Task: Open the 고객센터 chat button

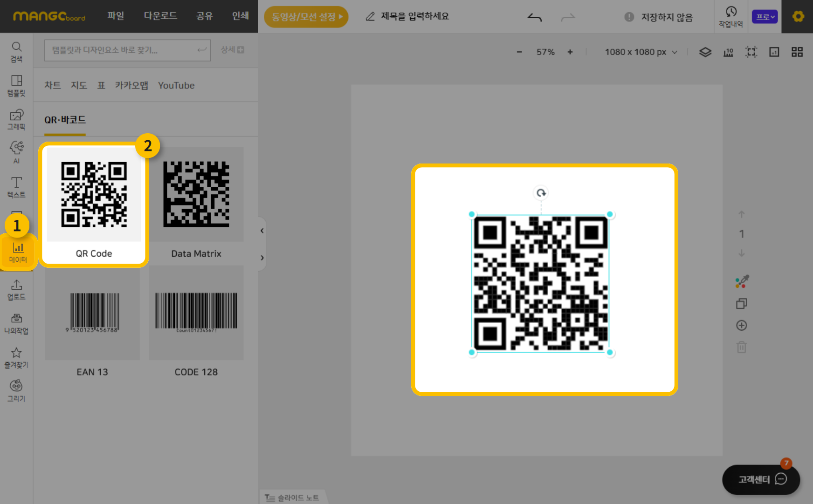Action: point(761,479)
